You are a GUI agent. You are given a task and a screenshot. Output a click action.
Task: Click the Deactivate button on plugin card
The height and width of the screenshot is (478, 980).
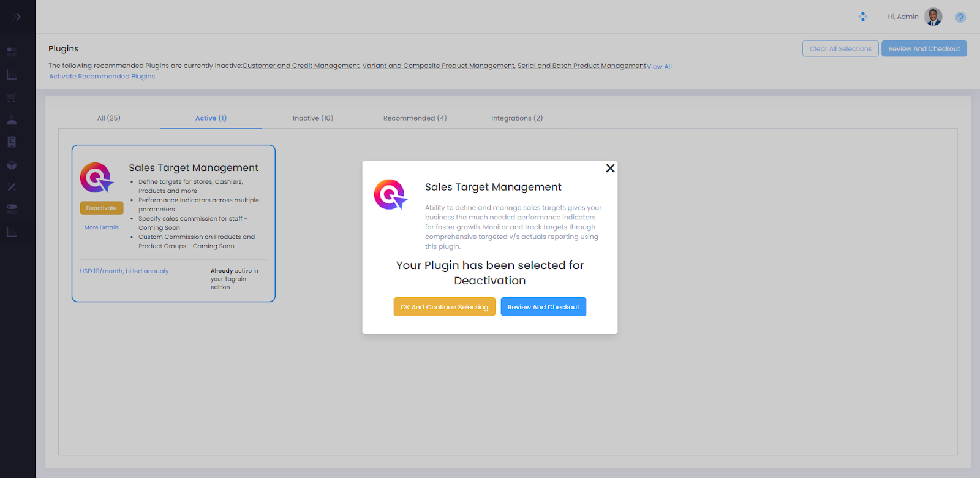click(x=102, y=208)
